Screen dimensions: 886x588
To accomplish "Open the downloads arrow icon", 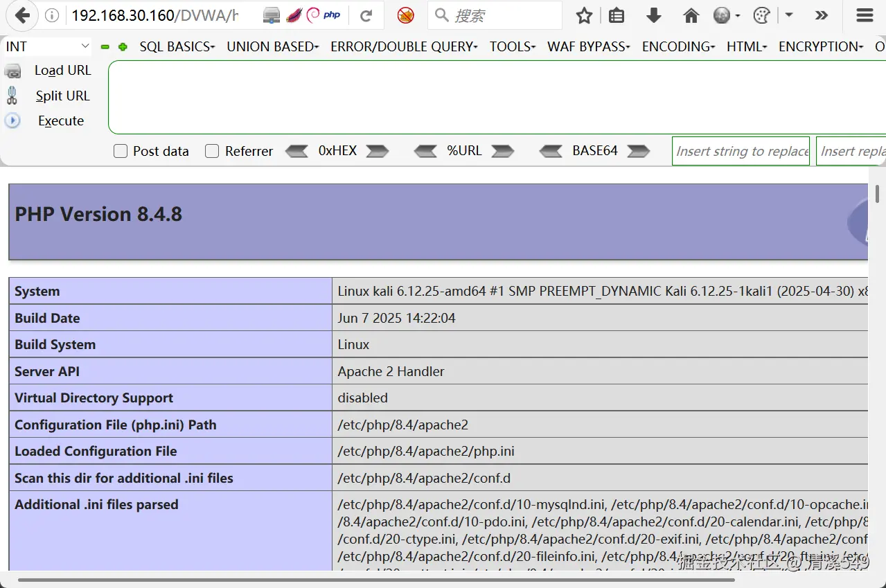I will pos(653,15).
